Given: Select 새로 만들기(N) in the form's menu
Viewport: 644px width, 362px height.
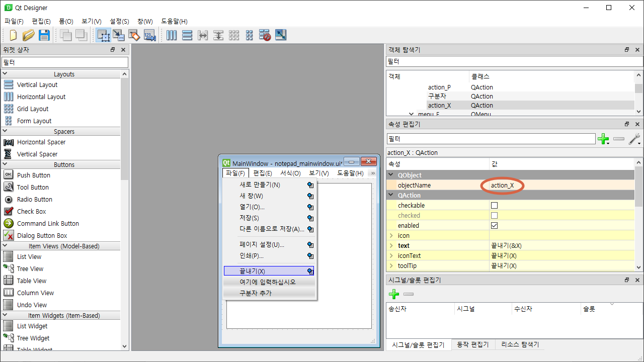Looking at the screenshot, I should pos(269,185).
